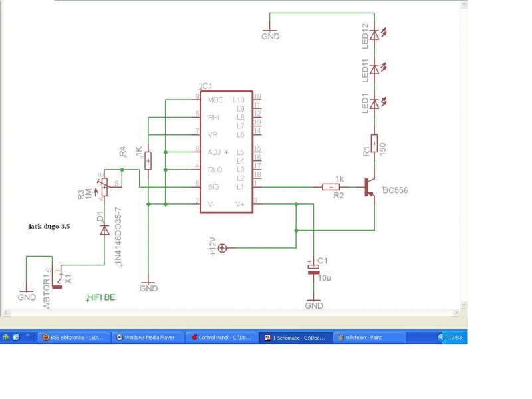532x399 pixels.
Task: Click the 'L10' pin label
Action: (x=239, y=100)
